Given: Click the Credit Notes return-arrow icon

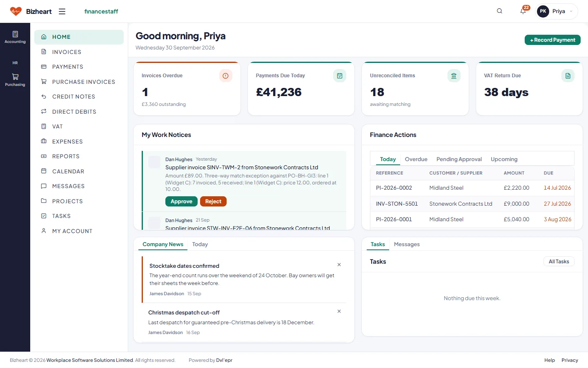Looking at the screenshot, I should coord(44,96).
